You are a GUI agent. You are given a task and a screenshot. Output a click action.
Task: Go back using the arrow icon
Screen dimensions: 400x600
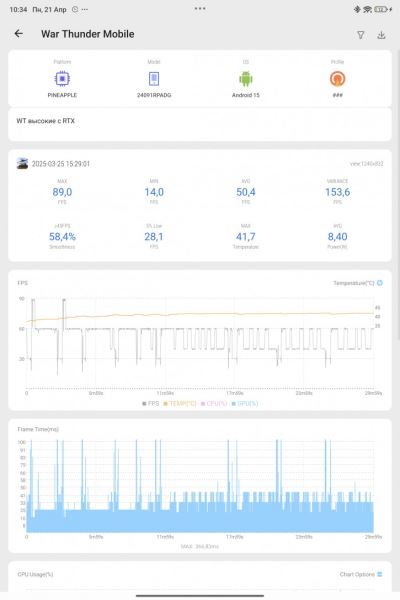18,34
